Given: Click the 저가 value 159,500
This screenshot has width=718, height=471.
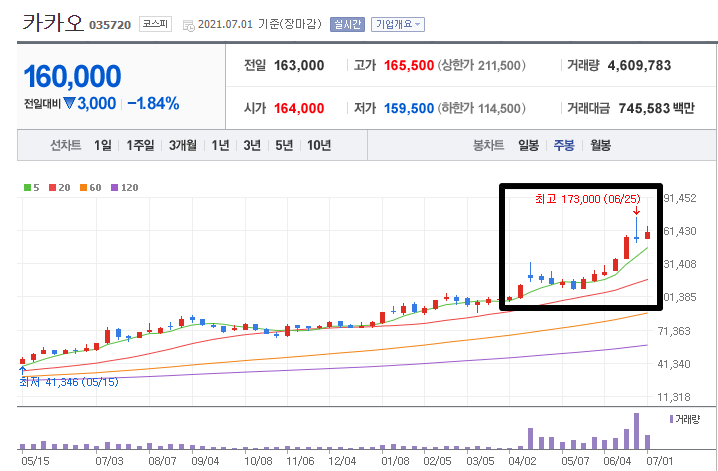Looking at the screenshot, I should pyautogui.click(x=409, y=108).
